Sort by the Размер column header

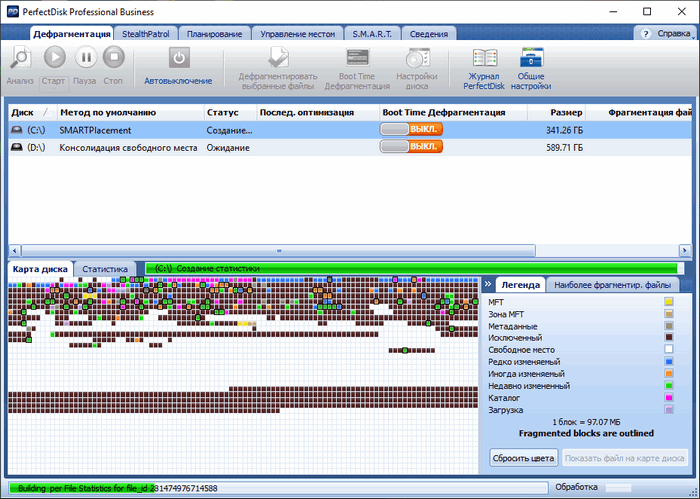[x=556, y=112]
